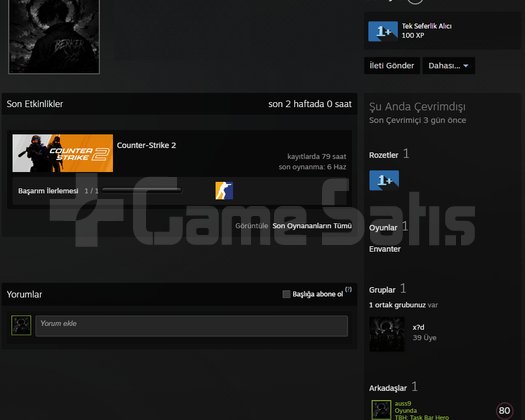This screenshot has height=420, width=525.
Task: Open the Rozetler section
Action: coord(384,155)
